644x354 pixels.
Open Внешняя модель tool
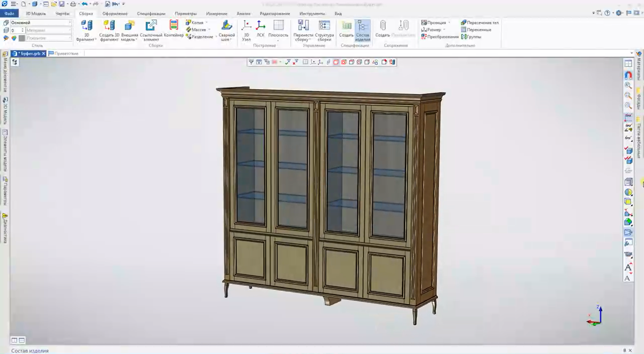pyautogui.click(x=130, y=30)
